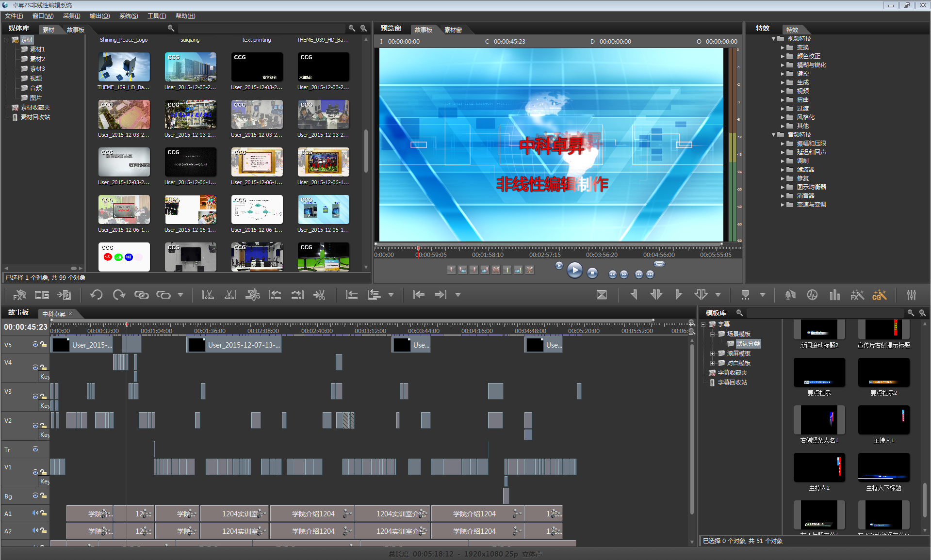Click the import media file icon
The width and height of the screenshot is (931, 560).
[x=64, y=295]
